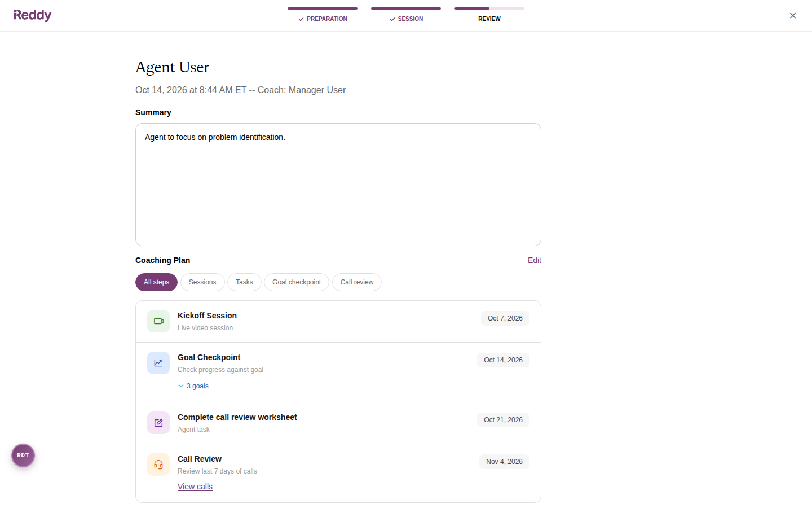
Task: Click the Nov 4, 2026 date badge
Action: click(504, 462)
